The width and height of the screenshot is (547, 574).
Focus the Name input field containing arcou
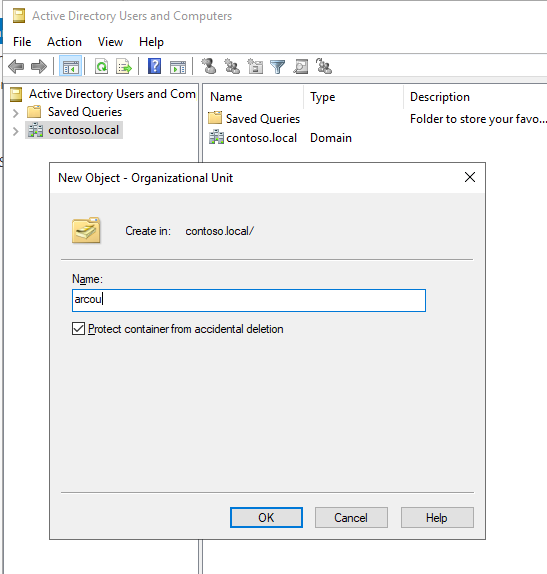coord(249,300)
